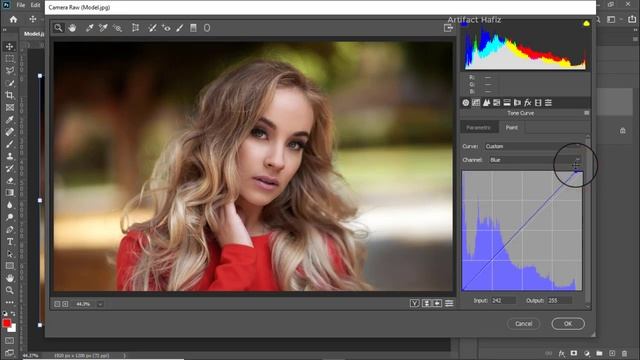Open the zoom level dropdown arrow

(100, 304)
